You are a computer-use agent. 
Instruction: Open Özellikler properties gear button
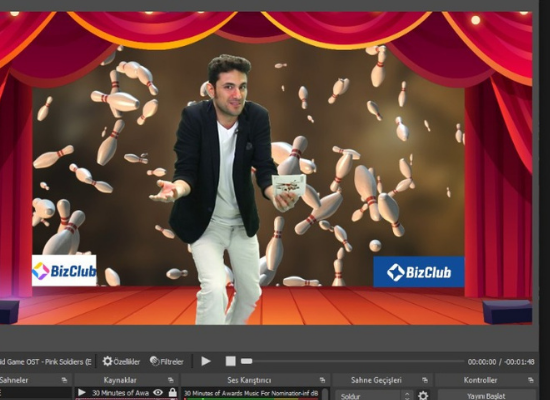click(x=121, y=361)
